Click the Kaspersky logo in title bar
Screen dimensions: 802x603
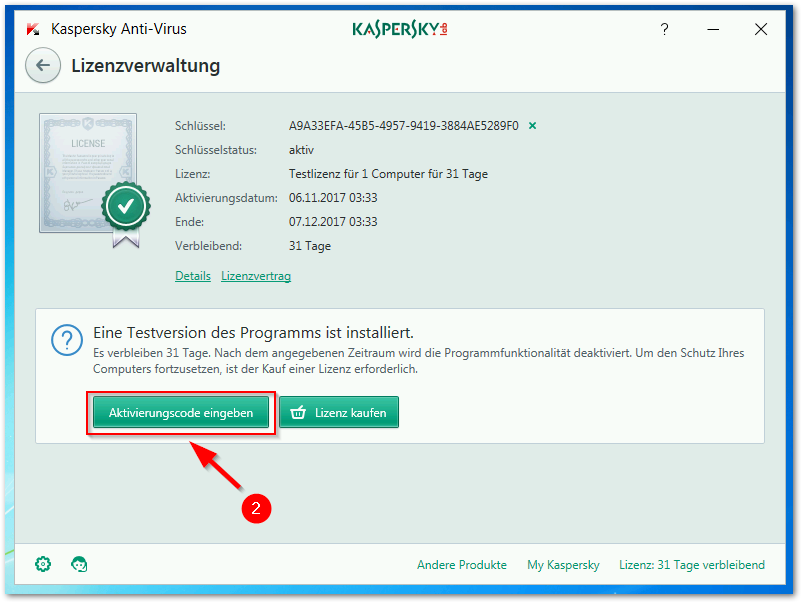coord(400,30)
